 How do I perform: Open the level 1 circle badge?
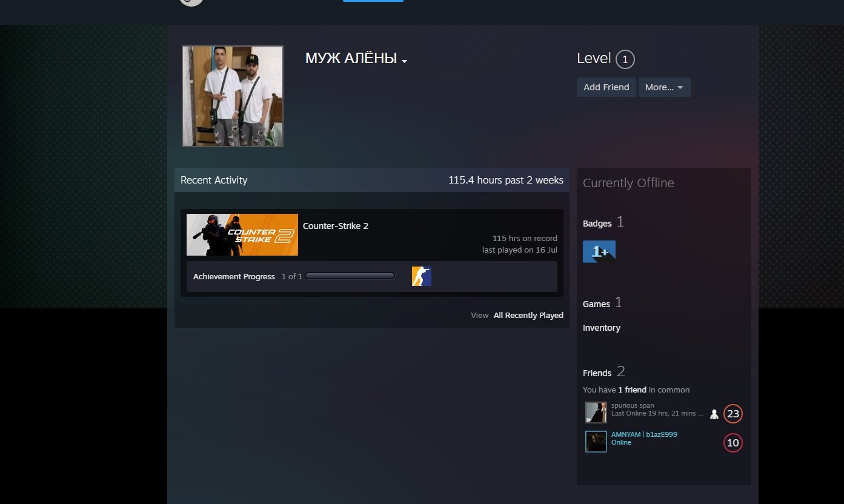625,59
